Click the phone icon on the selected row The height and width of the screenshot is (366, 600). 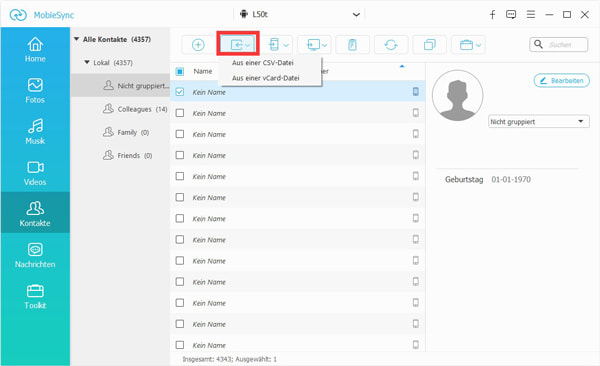click(x=416, y=92)
